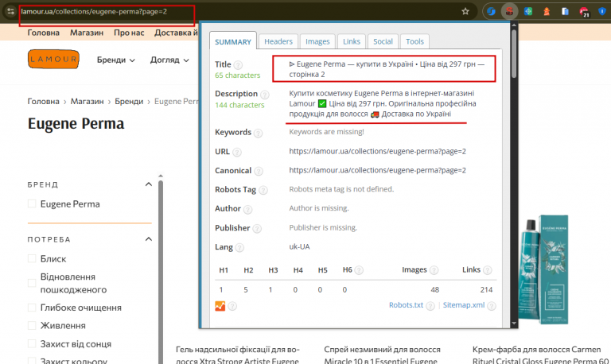Show the Links count help icon
The height and width of the screenshot is (364, 611).
click(487, 270)
